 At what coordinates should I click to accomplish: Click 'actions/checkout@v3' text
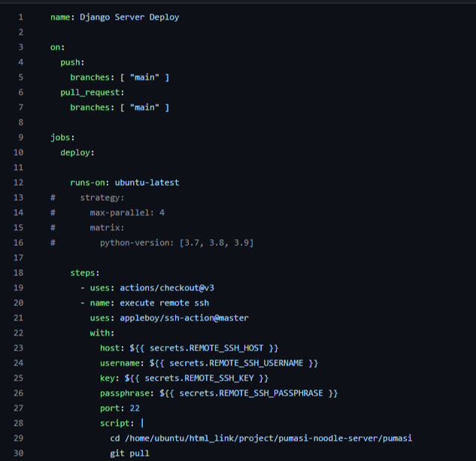pyautogui.click(x=167, y=288)
